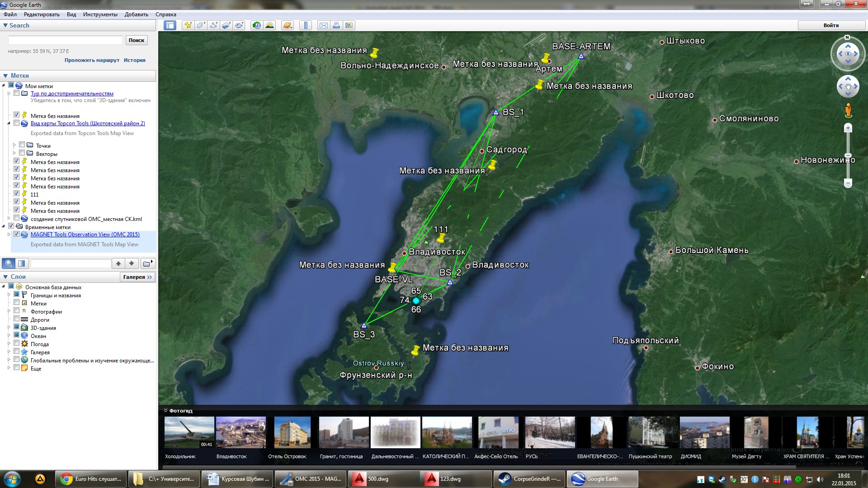The width and height of the screenshot is (868, 488).
Task: Click the Add Placemark pushpin icon
Action: click(188, 25)
